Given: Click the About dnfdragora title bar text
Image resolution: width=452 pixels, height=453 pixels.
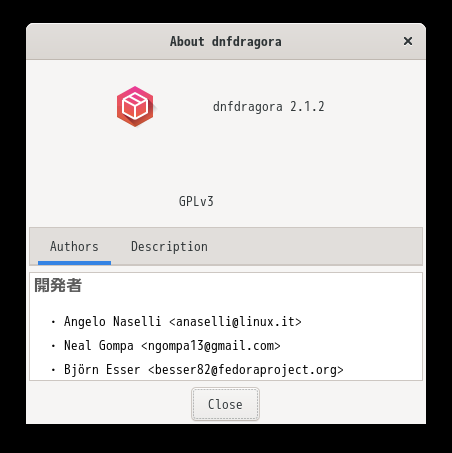Looking at the screenshot, I should coord(226,42).
